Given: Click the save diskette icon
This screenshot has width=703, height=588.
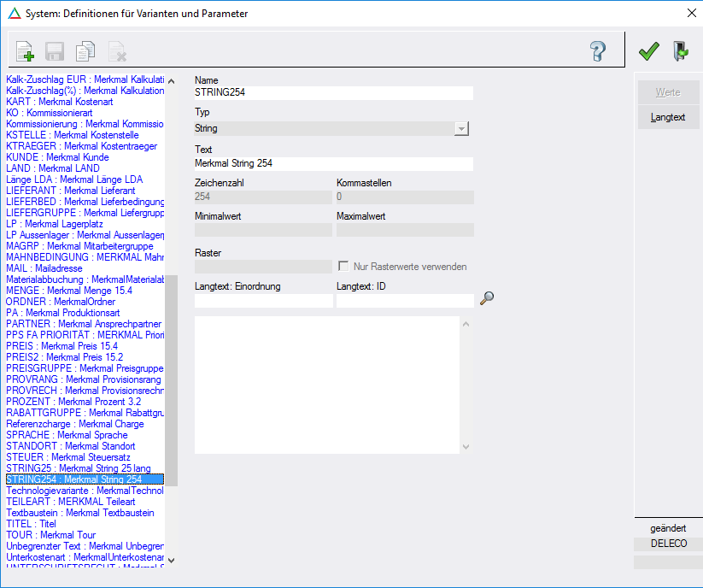Looking at the screenshot, I should click(56, 52).
